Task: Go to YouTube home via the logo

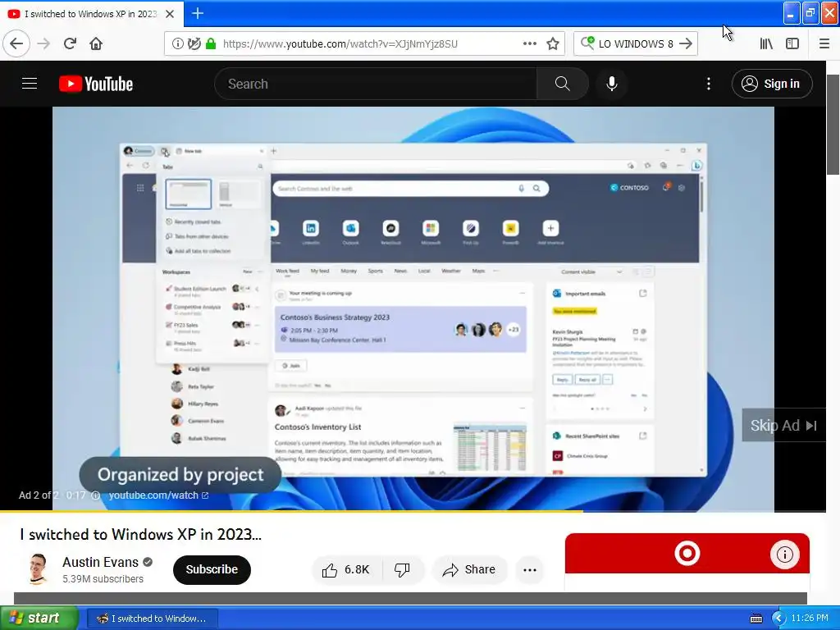Action: [x=96, y=84]
